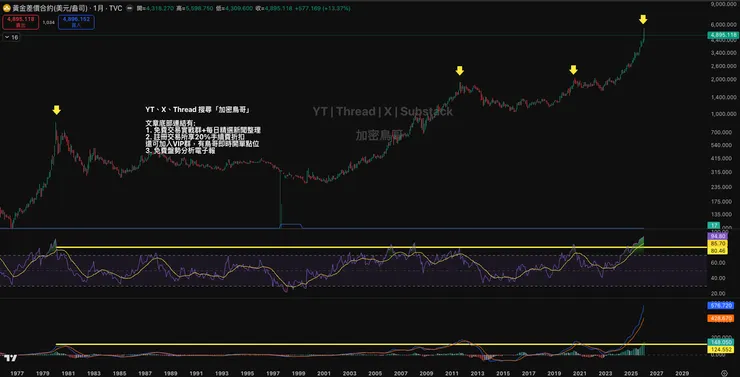Click the 2,000.000 price scale label
This screenshot has height=377, width=740.
(x=724, y=79)
